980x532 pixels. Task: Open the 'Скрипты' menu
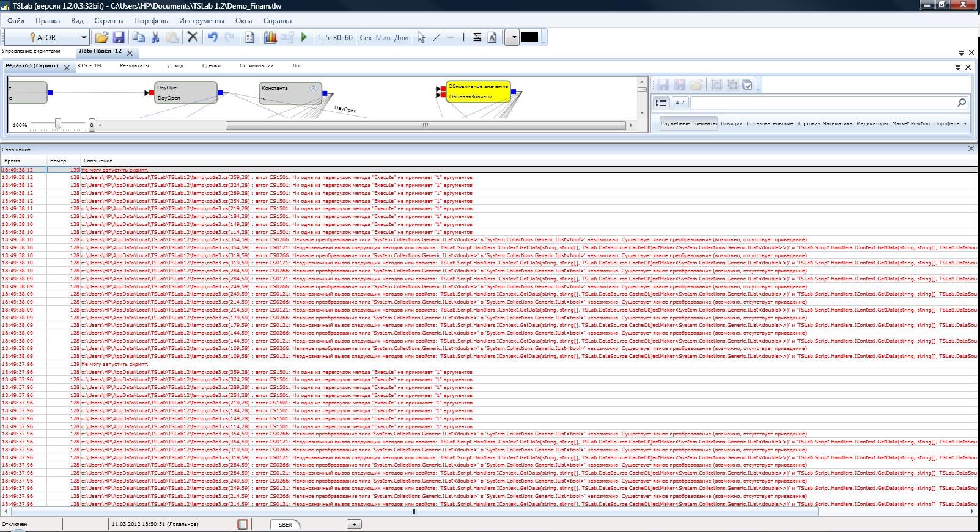(109, 20)
